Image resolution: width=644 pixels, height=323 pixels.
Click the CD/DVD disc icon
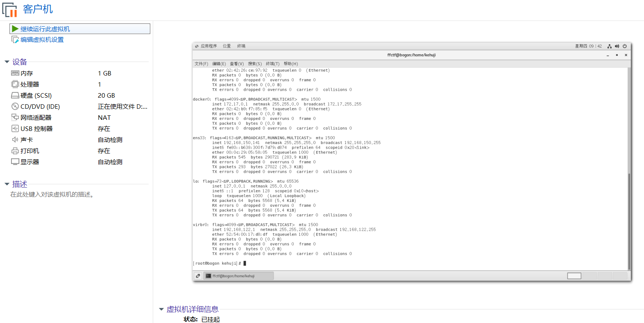point(15,106)
